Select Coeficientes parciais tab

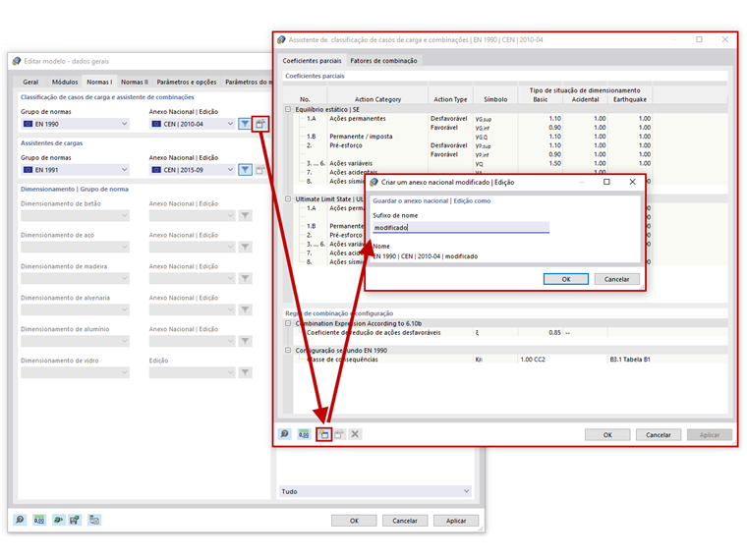(312, 61)
